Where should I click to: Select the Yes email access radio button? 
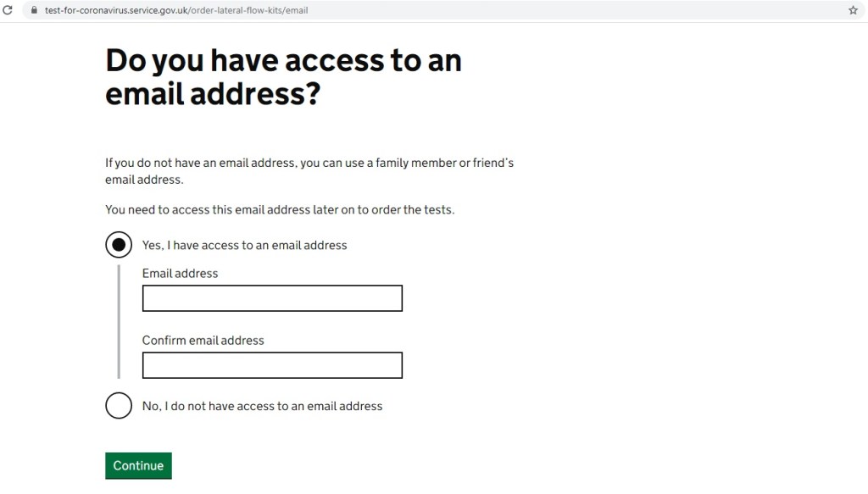(x=119, y=245)
